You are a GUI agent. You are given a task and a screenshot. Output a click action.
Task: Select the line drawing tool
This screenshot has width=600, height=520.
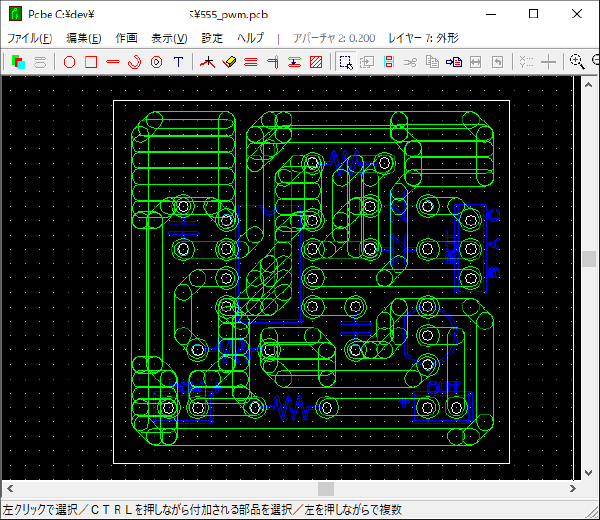(113, 62)
